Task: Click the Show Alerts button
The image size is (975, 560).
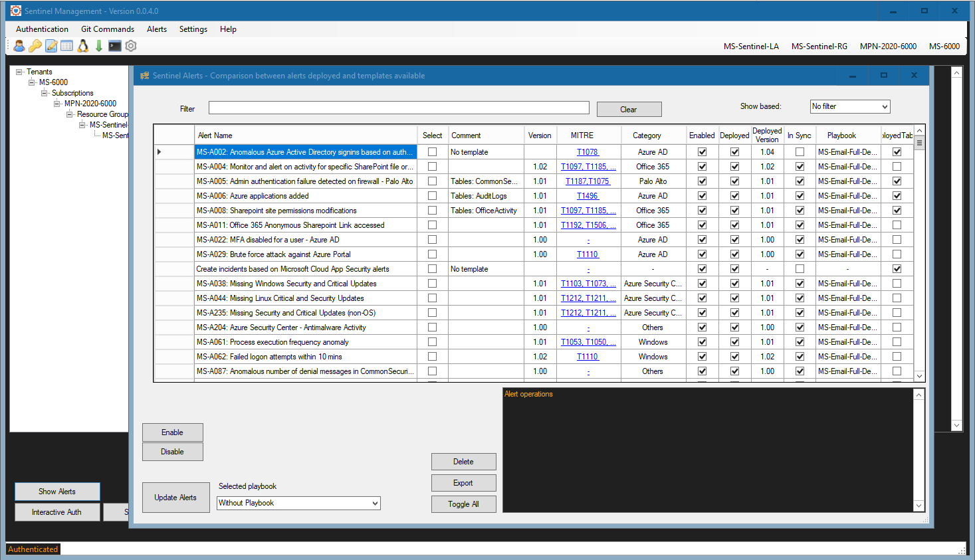Action: tap(57, 492)
